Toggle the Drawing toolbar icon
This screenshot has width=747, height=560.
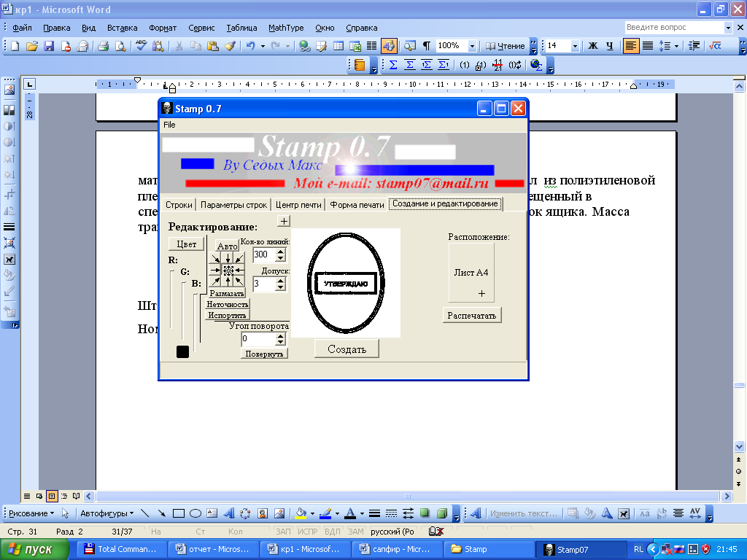(389, 46)
